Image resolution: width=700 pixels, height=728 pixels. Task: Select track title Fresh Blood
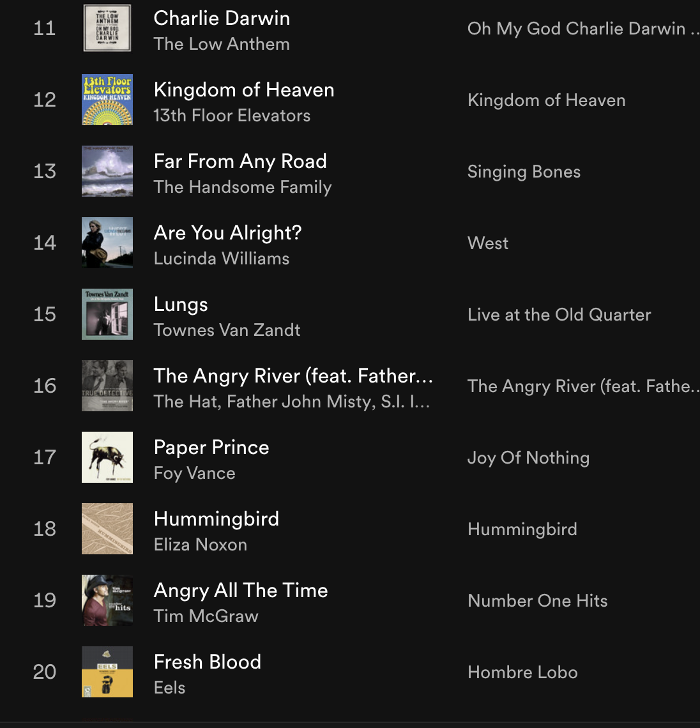coord(207,662)
